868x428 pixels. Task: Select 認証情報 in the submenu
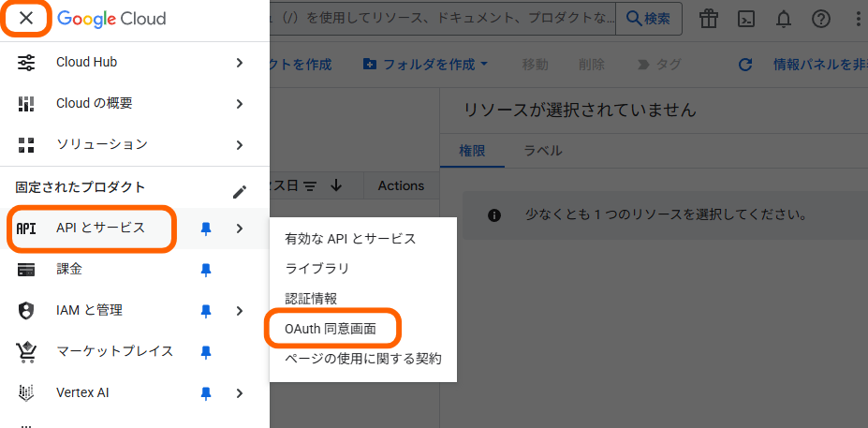[x=311, y=299]
